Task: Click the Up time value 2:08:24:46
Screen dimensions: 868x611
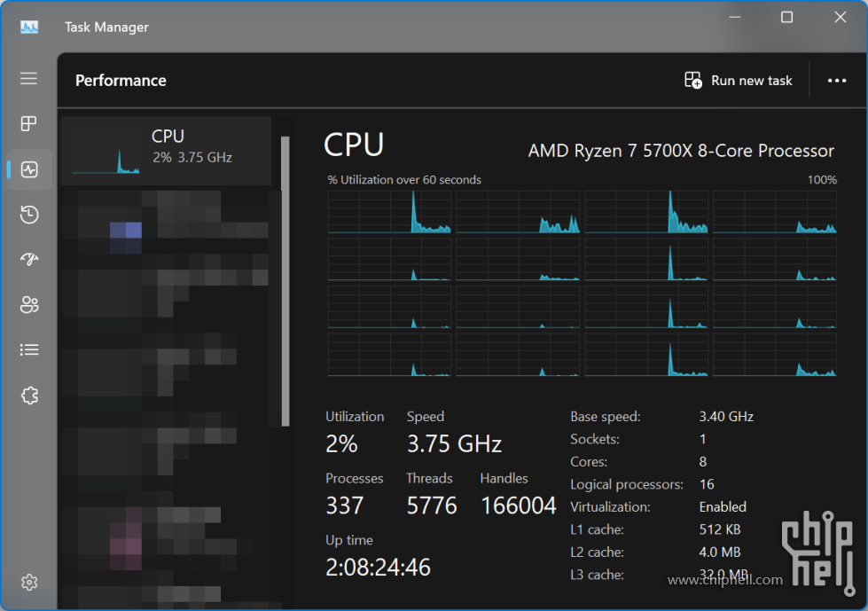Action: tap(378, 568)
